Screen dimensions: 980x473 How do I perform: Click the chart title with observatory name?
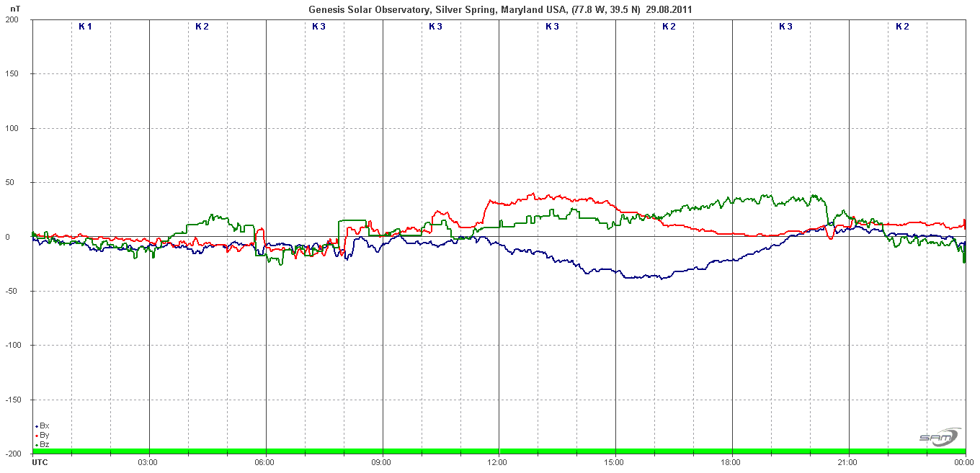501,9
